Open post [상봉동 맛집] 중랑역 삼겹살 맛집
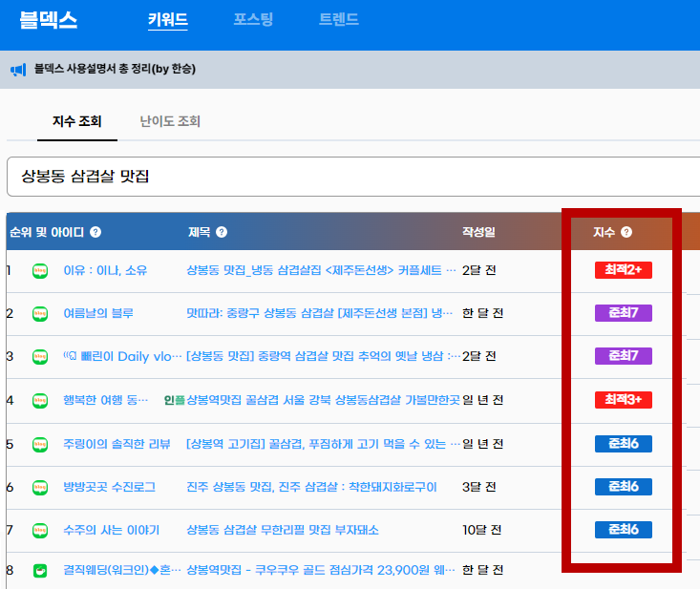The height and width of the screenshot is (589, 700). 323,356
